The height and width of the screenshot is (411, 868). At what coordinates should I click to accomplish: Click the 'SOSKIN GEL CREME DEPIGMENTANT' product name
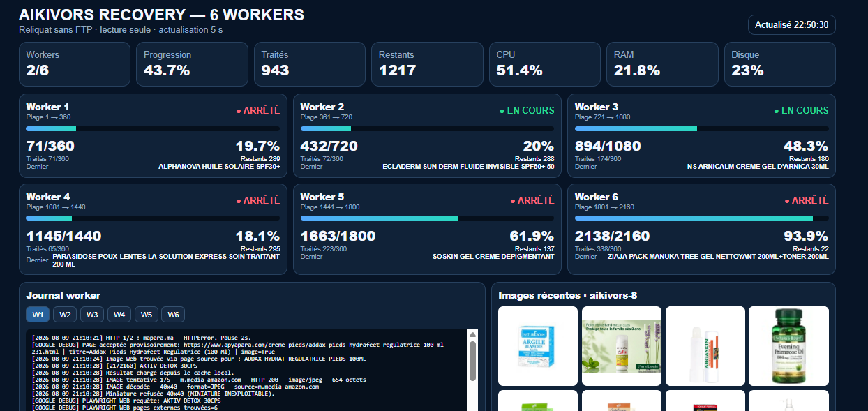click(493, 256)
